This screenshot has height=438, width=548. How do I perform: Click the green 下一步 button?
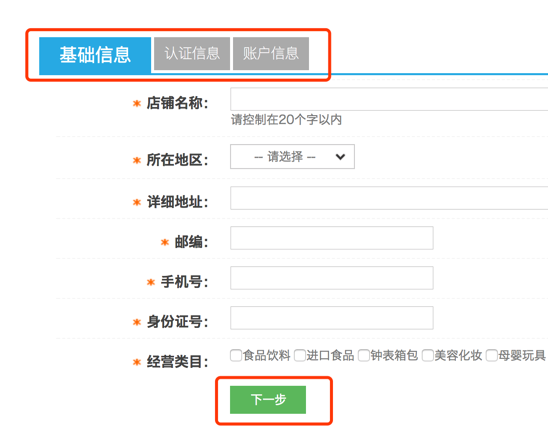(268, 400)
